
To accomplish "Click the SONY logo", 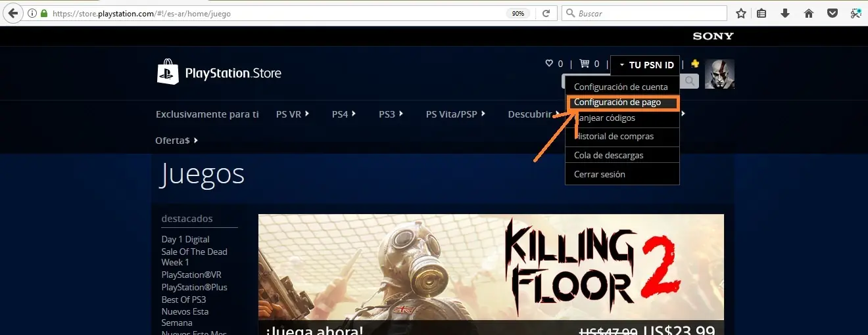I will (x=713, y=36).
